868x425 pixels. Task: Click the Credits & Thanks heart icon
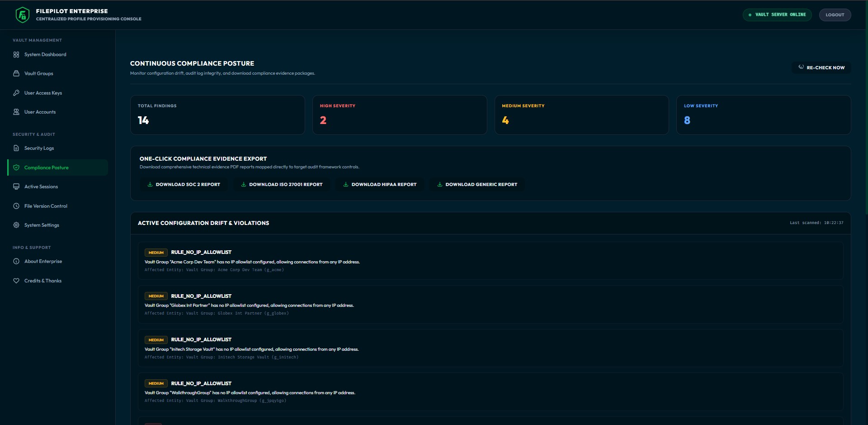[16, 281]
